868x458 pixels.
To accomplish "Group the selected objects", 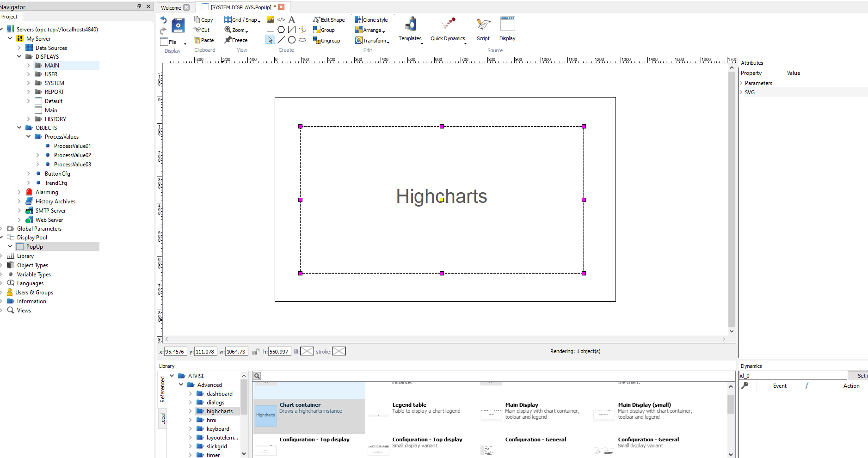I will (x=324, y=30).
